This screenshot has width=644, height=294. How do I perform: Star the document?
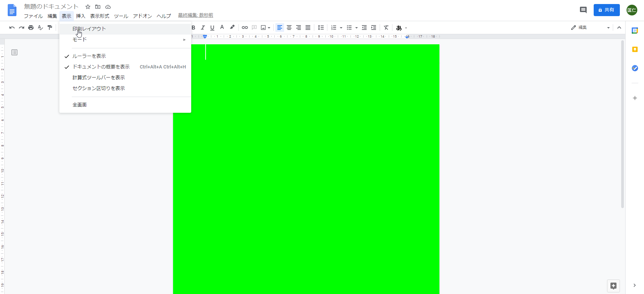pos(88,7)
